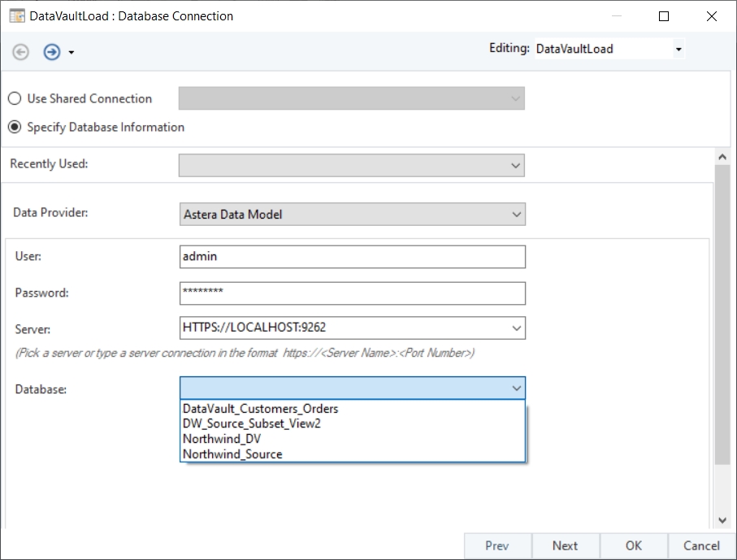The width and height of the screenshot is (737, 560).
Task: Open the navigation arrow history dropdown
Action: 72,53
